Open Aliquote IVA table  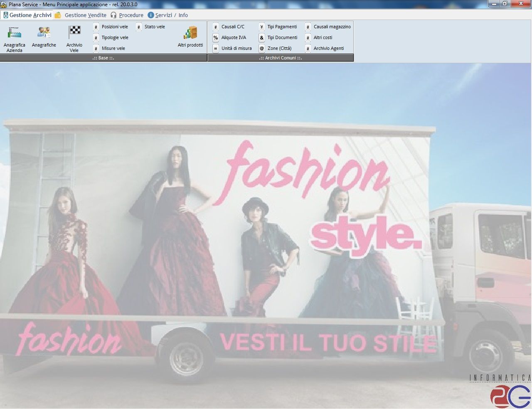[234, 37]
